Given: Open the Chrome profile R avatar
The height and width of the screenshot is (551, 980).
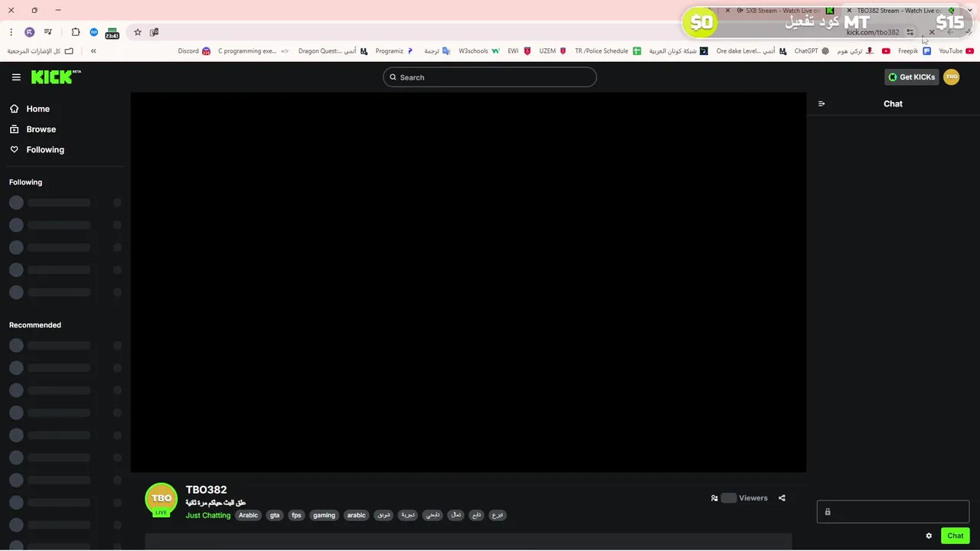Looking at the screenshot, I should 29,32.
